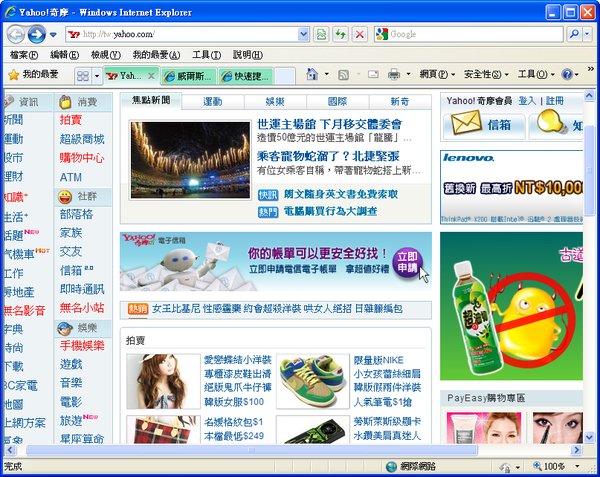
Task: Close the Yahoo tab with its X
Action: [x=151, y=76]
